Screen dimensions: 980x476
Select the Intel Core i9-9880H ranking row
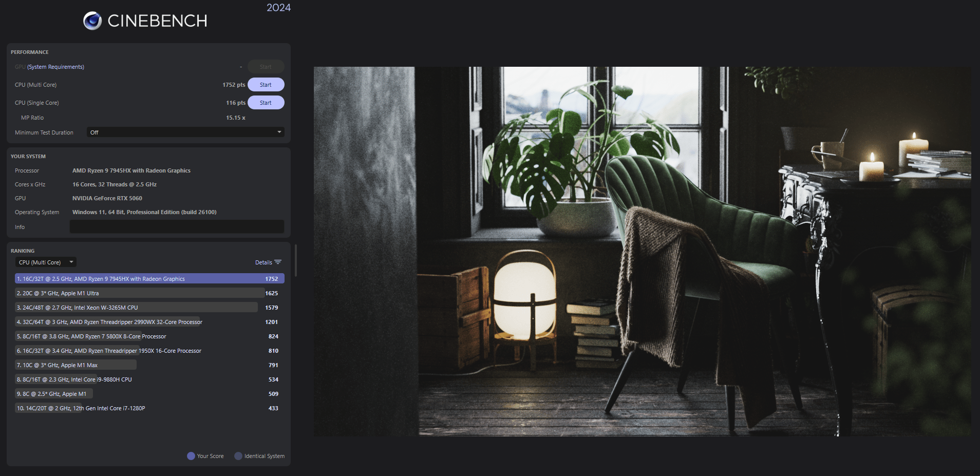pyautogui.click(x=149, y=379)
